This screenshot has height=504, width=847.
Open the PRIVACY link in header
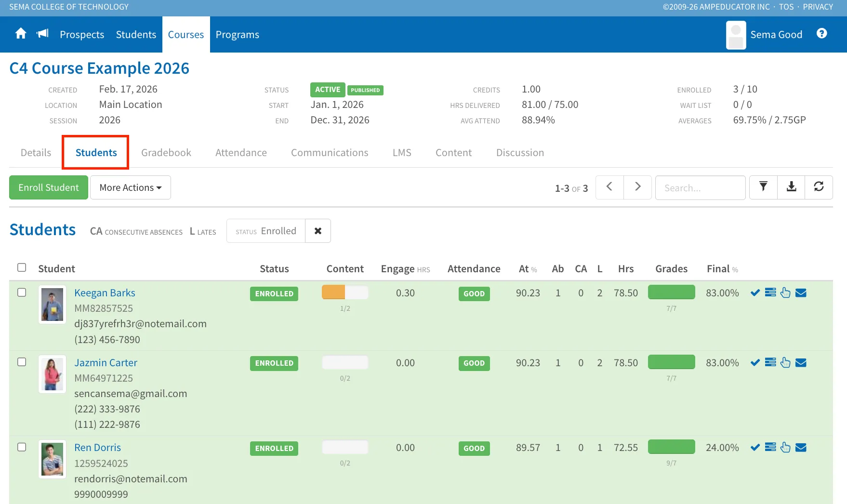[x=818, y=7]
